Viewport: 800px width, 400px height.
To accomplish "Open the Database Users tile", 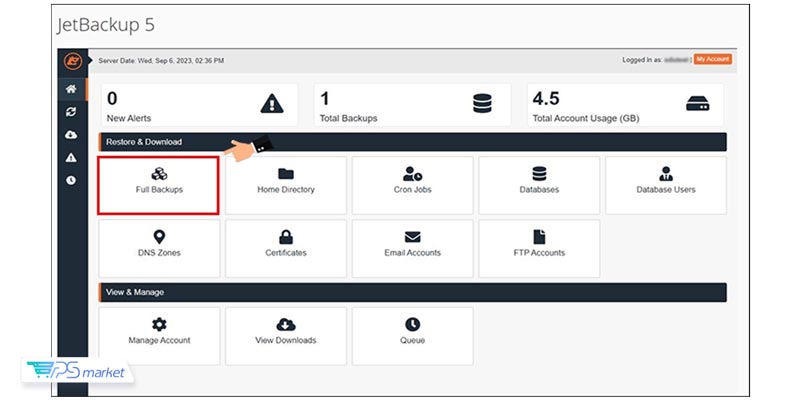I will pos(665,185).
